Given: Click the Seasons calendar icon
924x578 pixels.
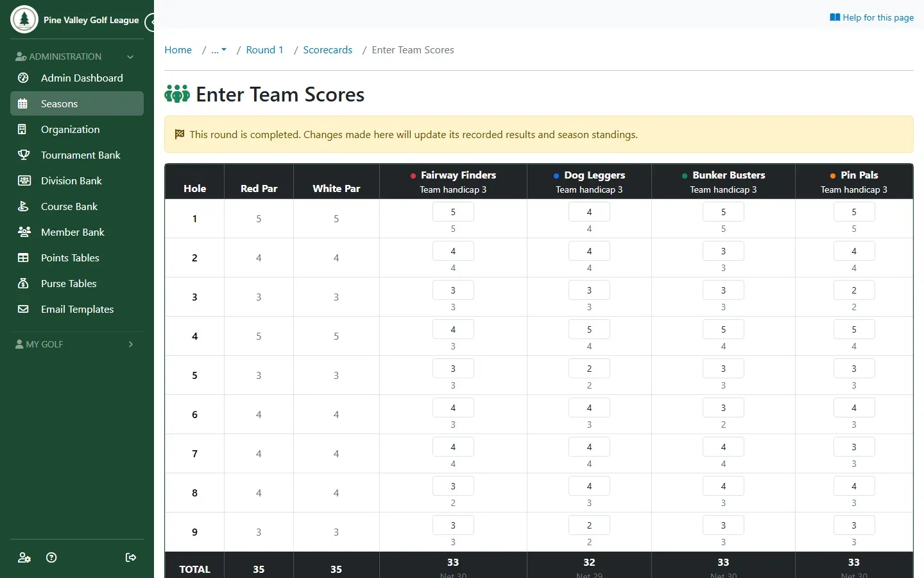Looking at the screenshot, I should 23,103.
